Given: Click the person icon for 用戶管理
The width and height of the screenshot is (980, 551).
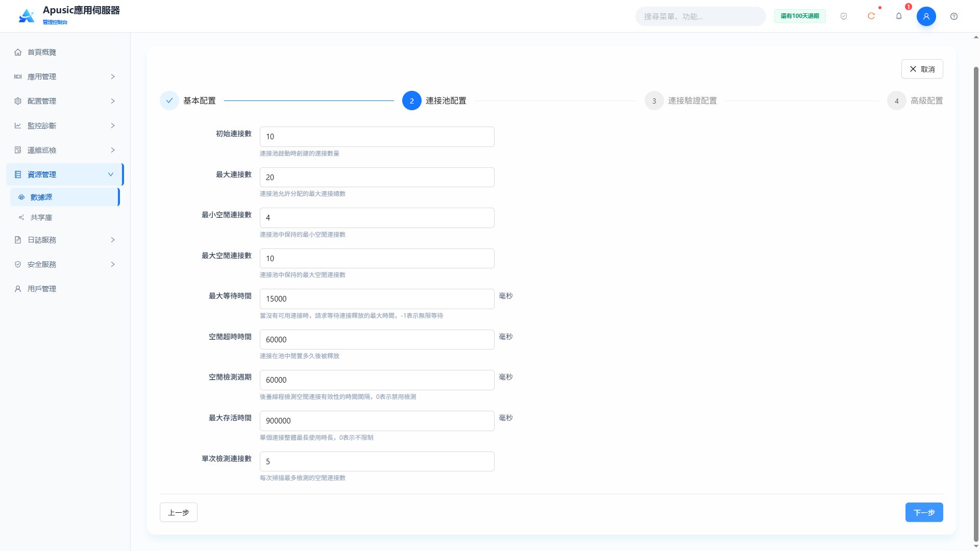Looking at the screenshot, I should point(18,289).
